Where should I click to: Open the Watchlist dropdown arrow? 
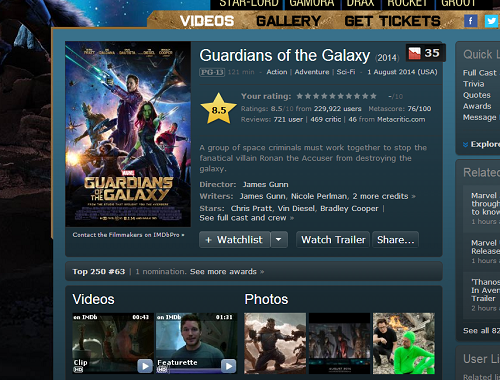tap(279, 240)
